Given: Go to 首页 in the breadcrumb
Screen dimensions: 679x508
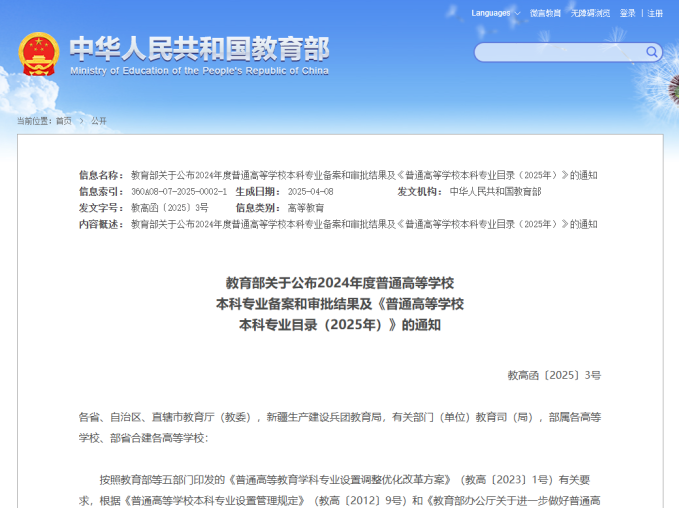Looking at the screenshot, I should 64,121.
